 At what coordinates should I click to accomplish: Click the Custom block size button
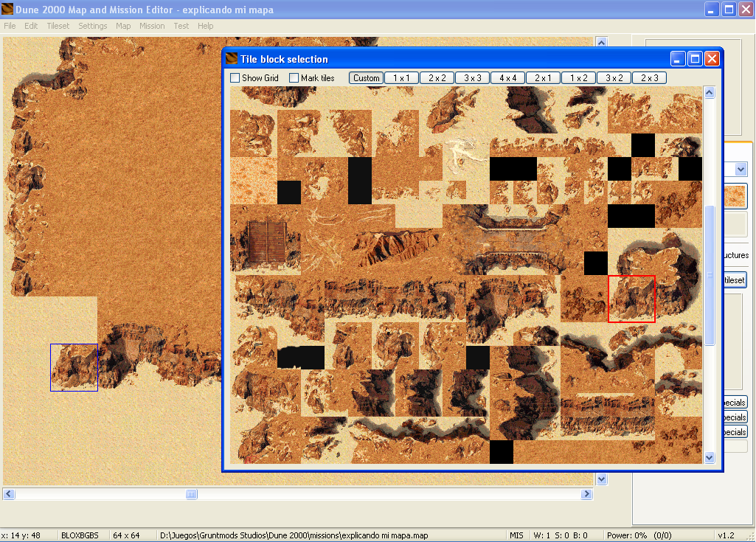[366, 77]
